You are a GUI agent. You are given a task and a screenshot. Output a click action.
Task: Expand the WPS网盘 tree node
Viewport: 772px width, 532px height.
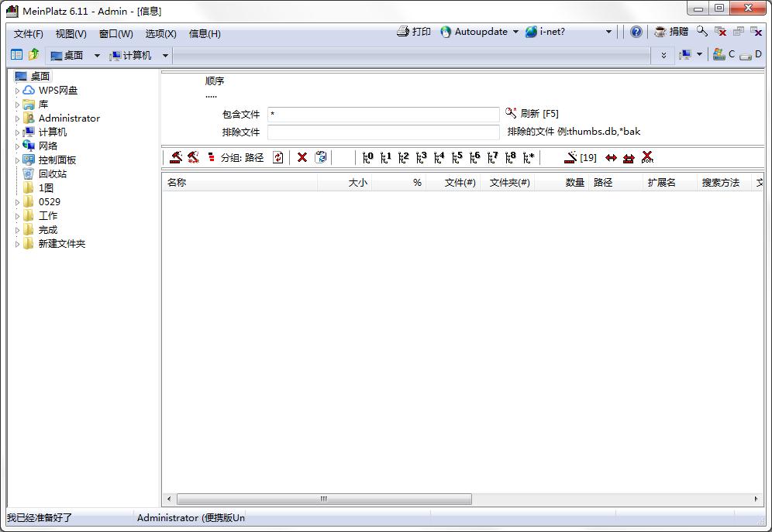click(x=18, y=91)
